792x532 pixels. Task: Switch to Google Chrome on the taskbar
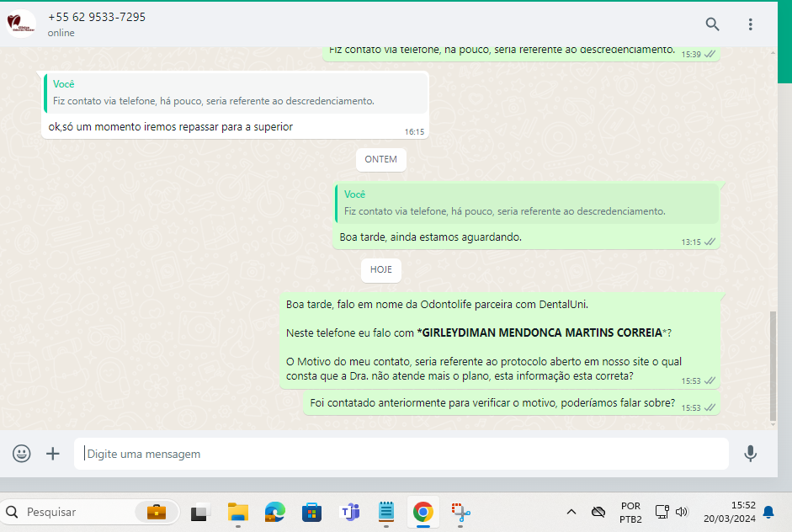pos(423,512)
